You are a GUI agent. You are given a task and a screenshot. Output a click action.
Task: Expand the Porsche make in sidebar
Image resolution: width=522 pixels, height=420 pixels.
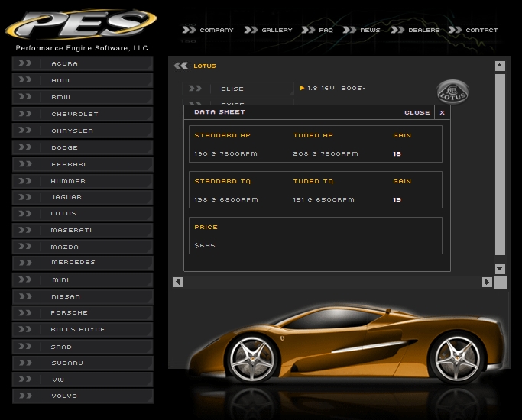tap(83, 313)
